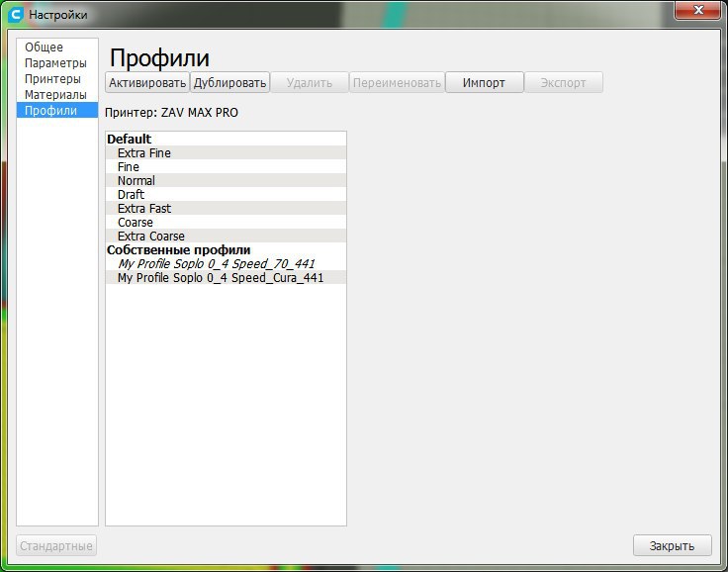Open the Параметры settings page

tap(57, 62)
